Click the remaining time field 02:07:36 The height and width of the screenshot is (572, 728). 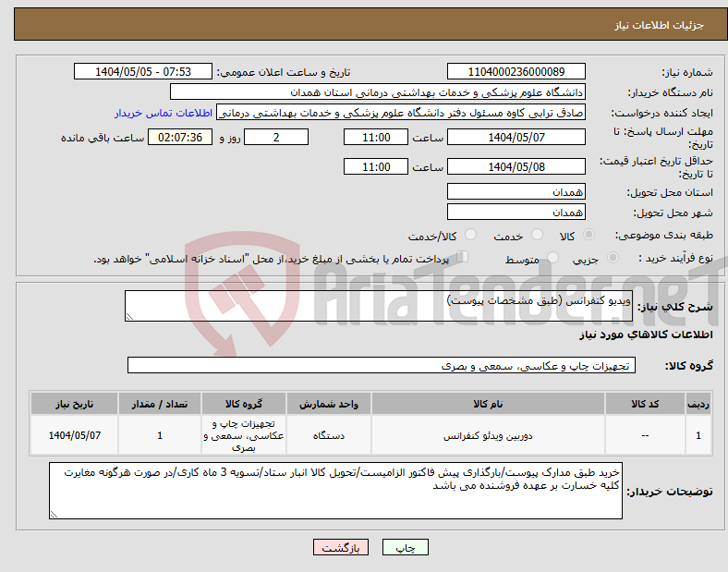[x=180, y=137]
